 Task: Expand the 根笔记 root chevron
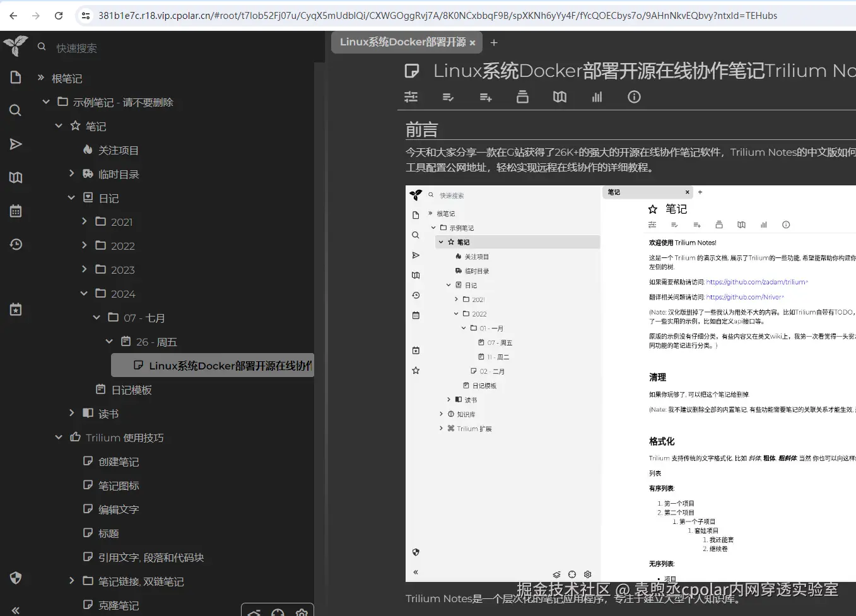[41, 78]
